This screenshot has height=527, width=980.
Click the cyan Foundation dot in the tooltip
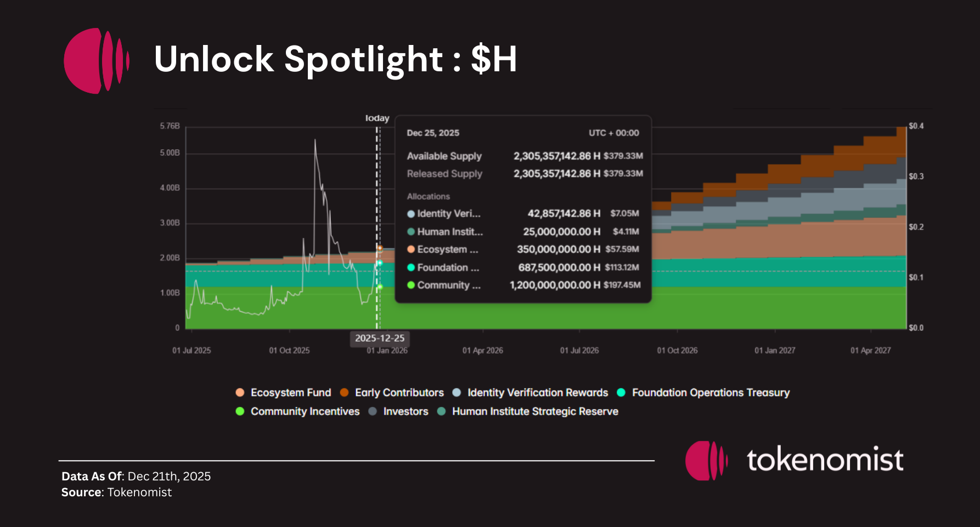pos(411,268)
